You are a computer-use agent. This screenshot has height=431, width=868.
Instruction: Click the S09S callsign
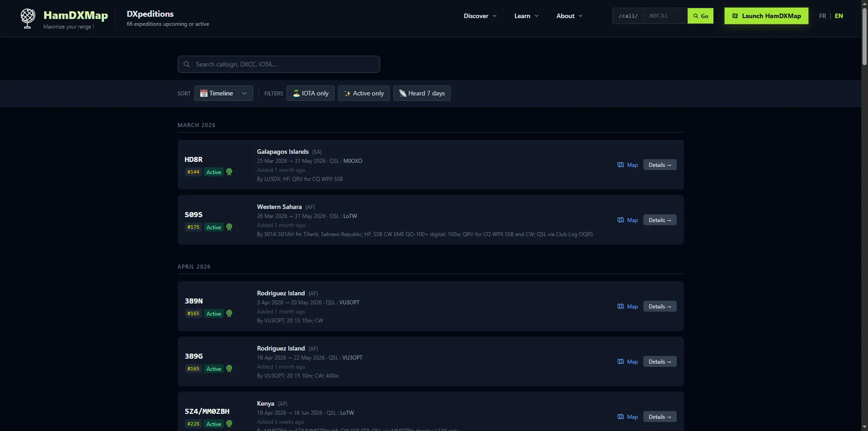click(x=193, y=214)
